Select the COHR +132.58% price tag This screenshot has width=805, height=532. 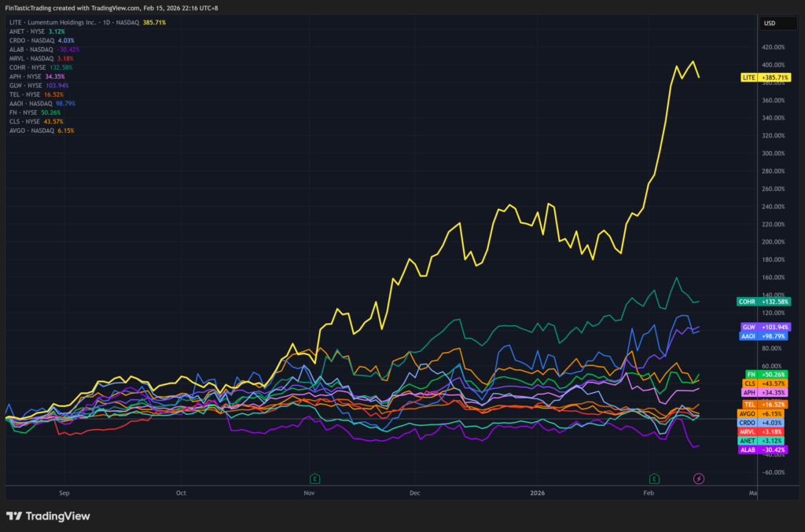click(763, 301)
